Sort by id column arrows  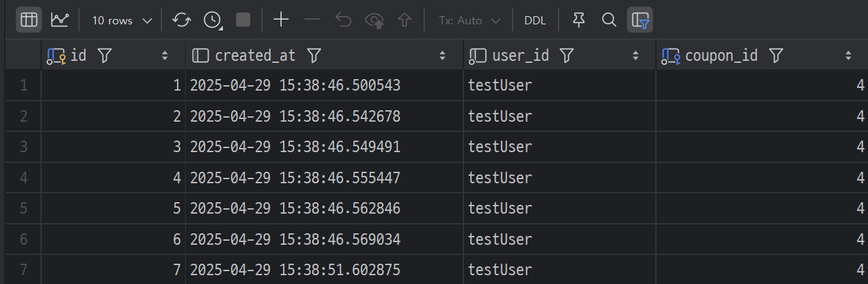point(165,55)
